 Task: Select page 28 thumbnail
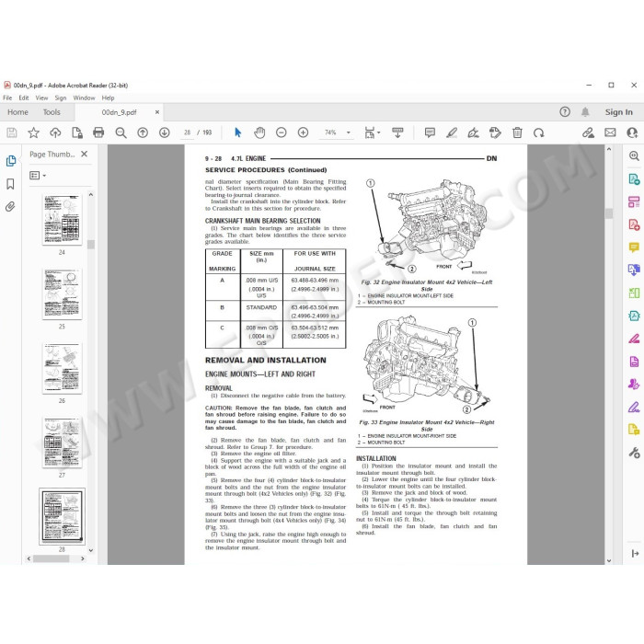tap(62, 517)
